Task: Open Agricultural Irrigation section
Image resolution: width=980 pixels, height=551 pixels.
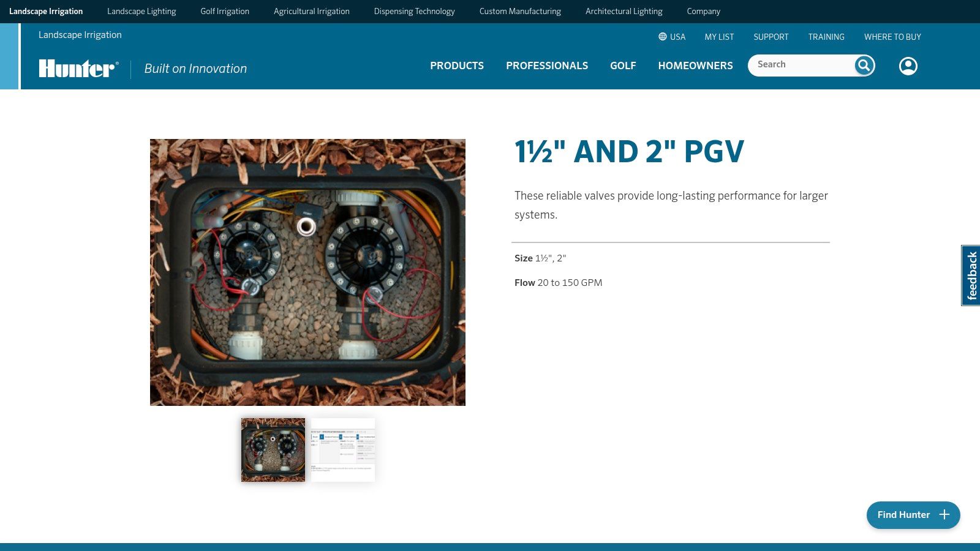Action: [312, 11]
